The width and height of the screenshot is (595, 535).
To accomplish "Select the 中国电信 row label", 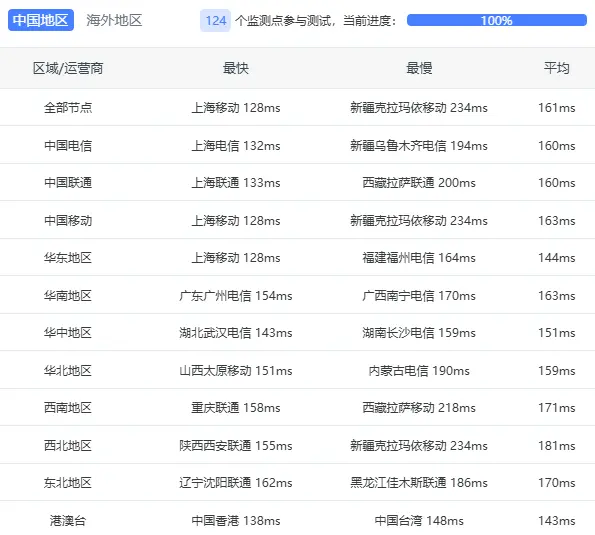I will click(68, 146).
